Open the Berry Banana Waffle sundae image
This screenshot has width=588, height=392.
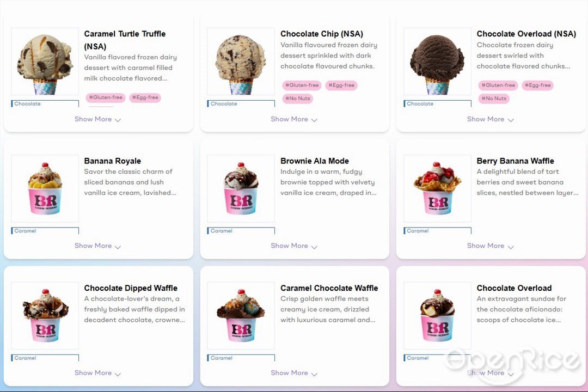coord(437,188)
